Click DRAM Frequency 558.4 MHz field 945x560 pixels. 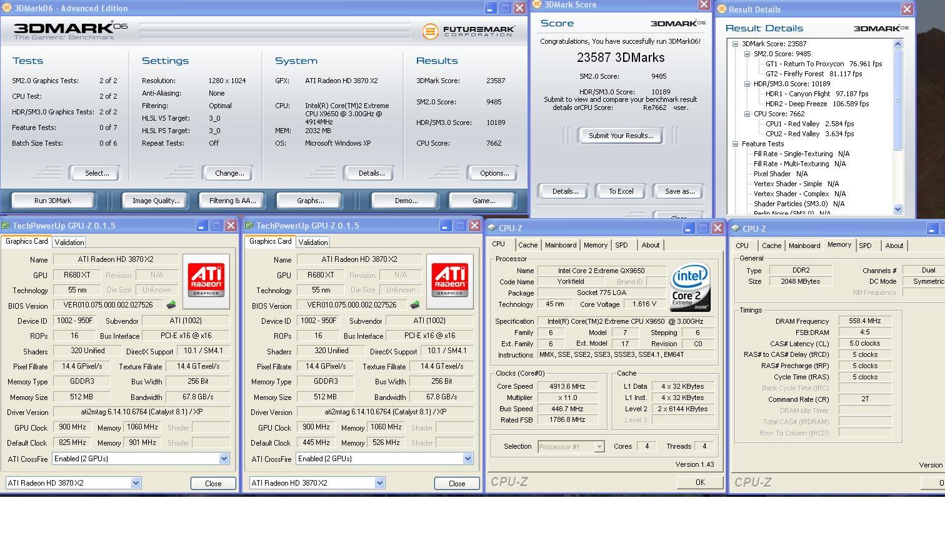(x=865, y=321)
